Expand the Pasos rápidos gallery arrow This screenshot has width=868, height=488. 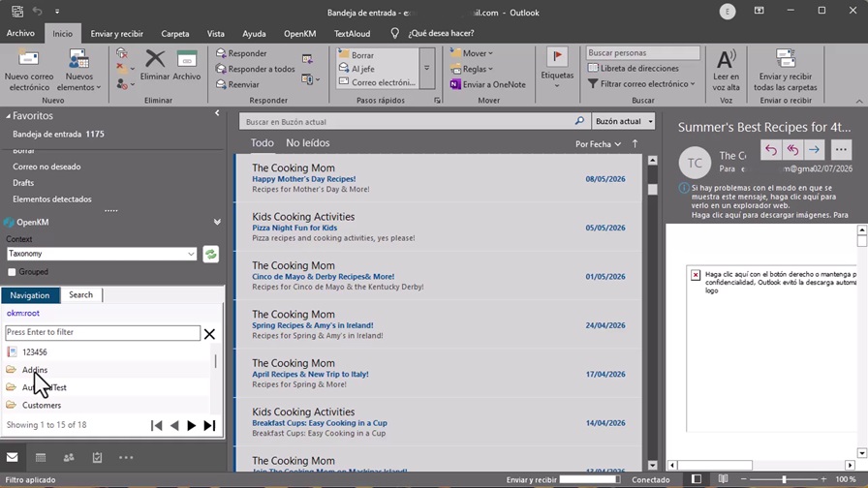pyautogui.click(x=427, y=68)
